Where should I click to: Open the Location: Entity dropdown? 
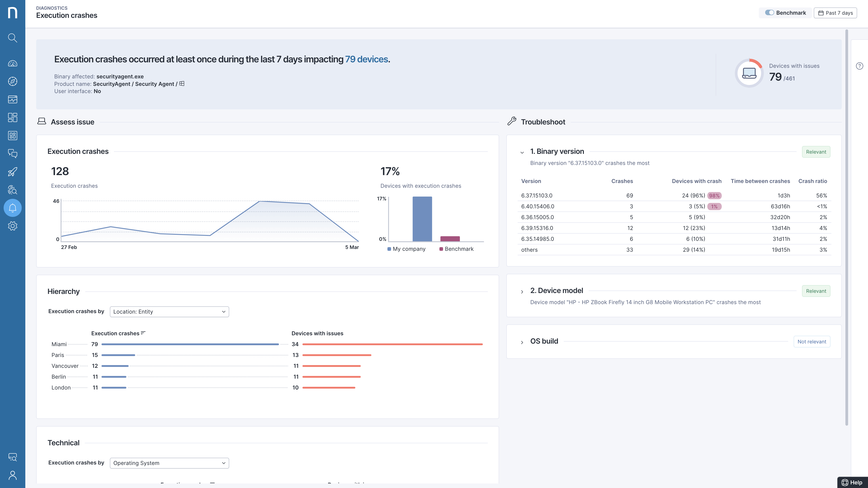(169, 312)
